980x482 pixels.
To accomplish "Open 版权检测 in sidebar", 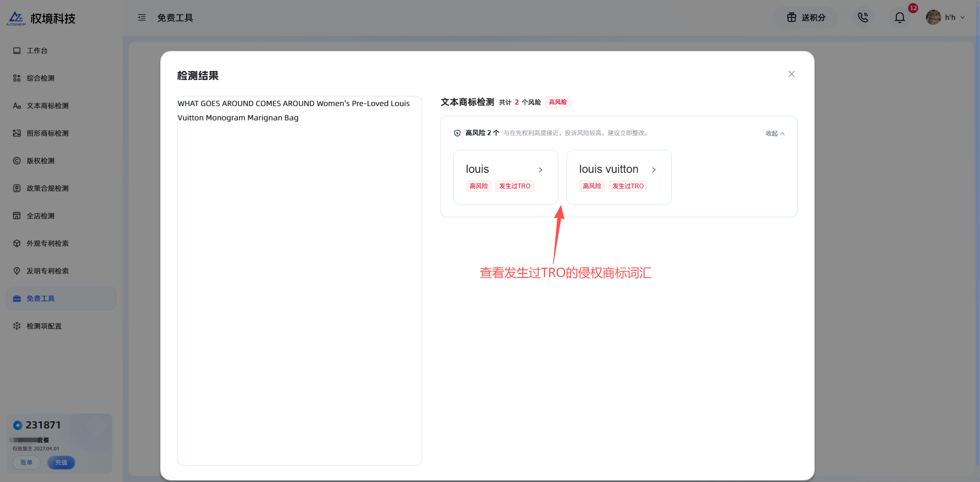I will (x=61, y=161).
